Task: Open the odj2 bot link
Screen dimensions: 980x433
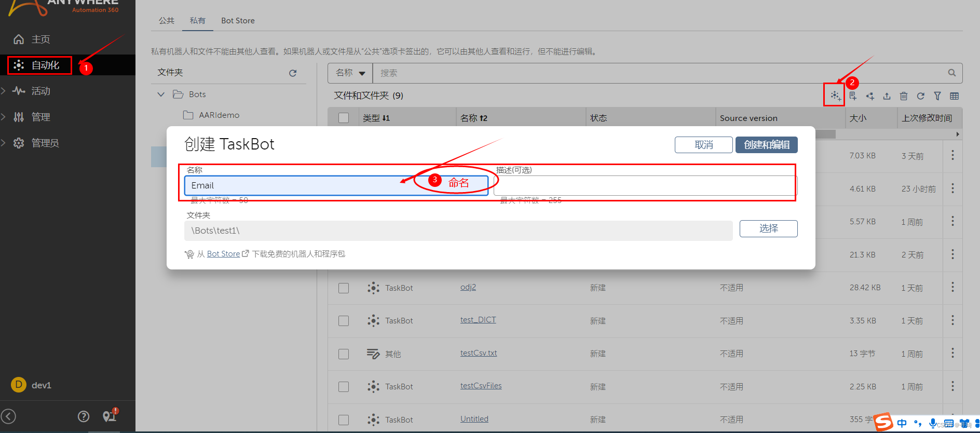Action: tap(468, 287)
